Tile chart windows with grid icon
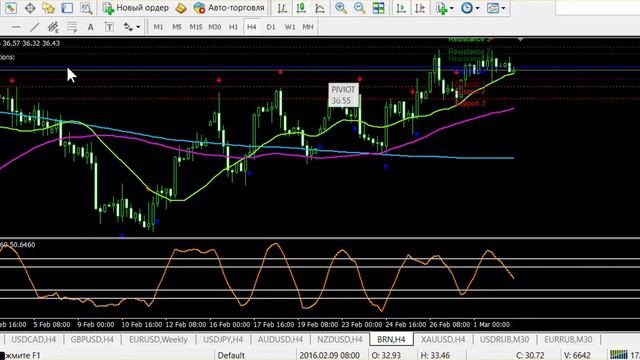The height and width of the screenshot is (360, 640). (378, 8)
